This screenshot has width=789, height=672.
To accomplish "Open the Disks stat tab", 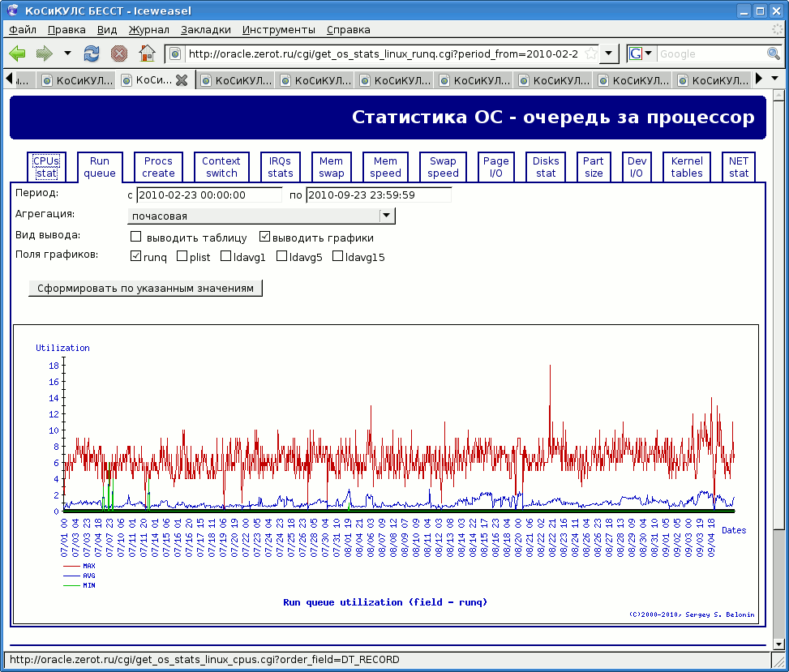I will (546, 167).
